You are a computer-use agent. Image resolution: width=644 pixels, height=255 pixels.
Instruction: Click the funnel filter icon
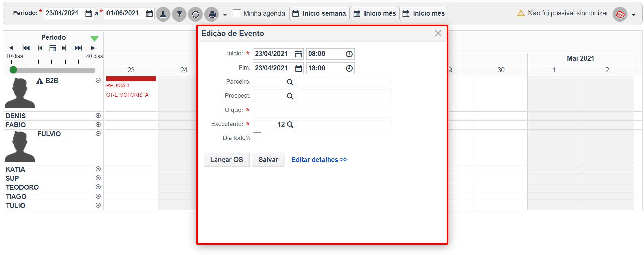pyautogui.click(x=179, y=14)
